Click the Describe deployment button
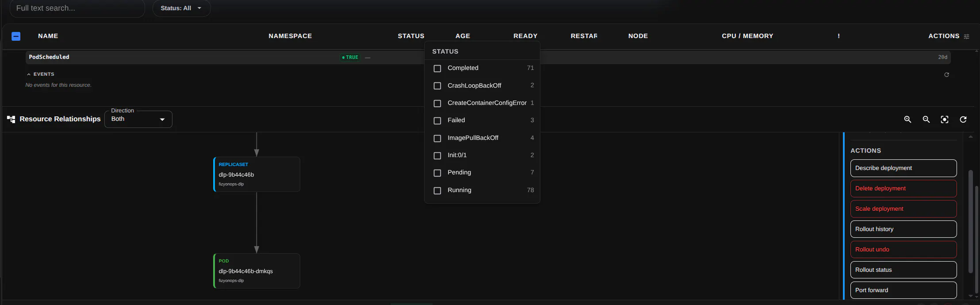Image resolution: width=980 pixels, height=305 pixels. pos(903,168)
